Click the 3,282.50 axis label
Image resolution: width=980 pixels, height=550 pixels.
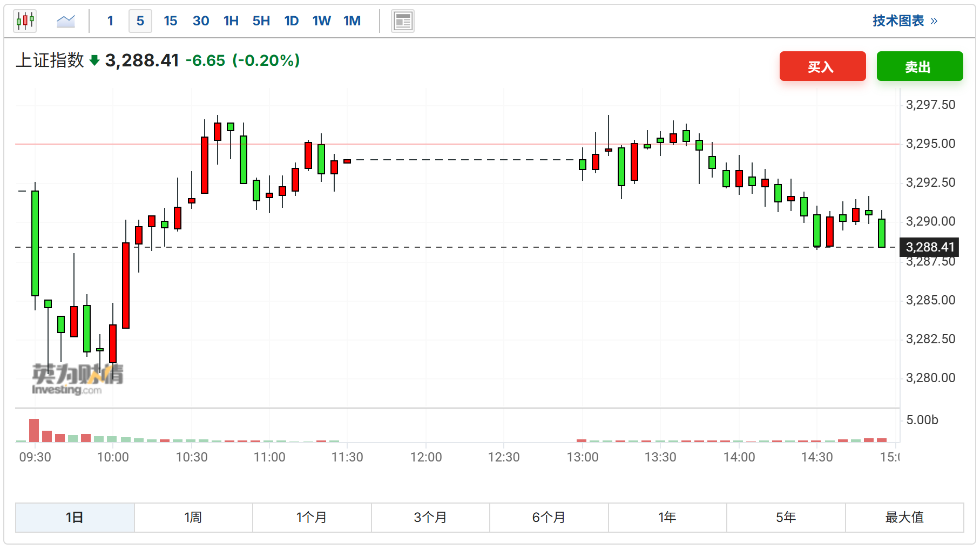930,339
